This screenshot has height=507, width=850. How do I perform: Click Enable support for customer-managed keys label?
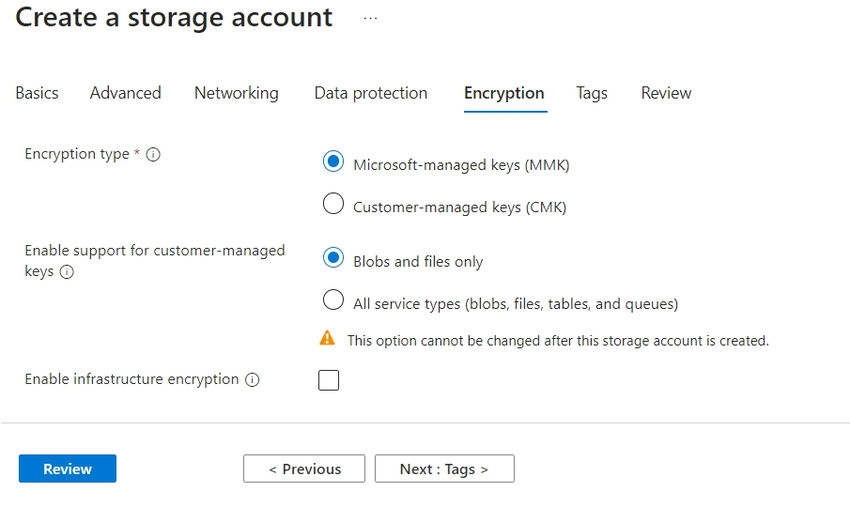coord(154,260)
